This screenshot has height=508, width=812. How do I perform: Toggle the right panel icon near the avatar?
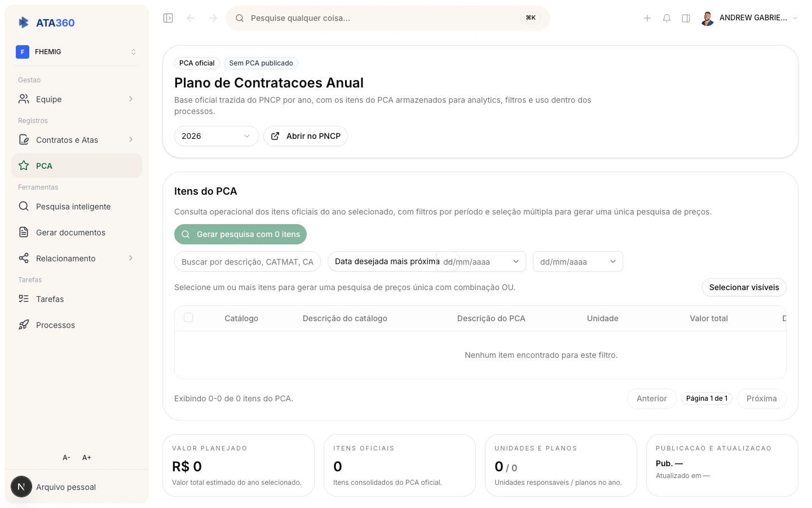click(686, 17)
